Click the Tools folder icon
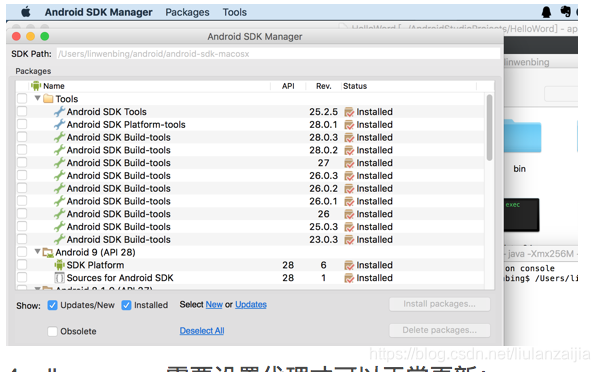Viewport: 600px width, 372px height. (48, 99)
